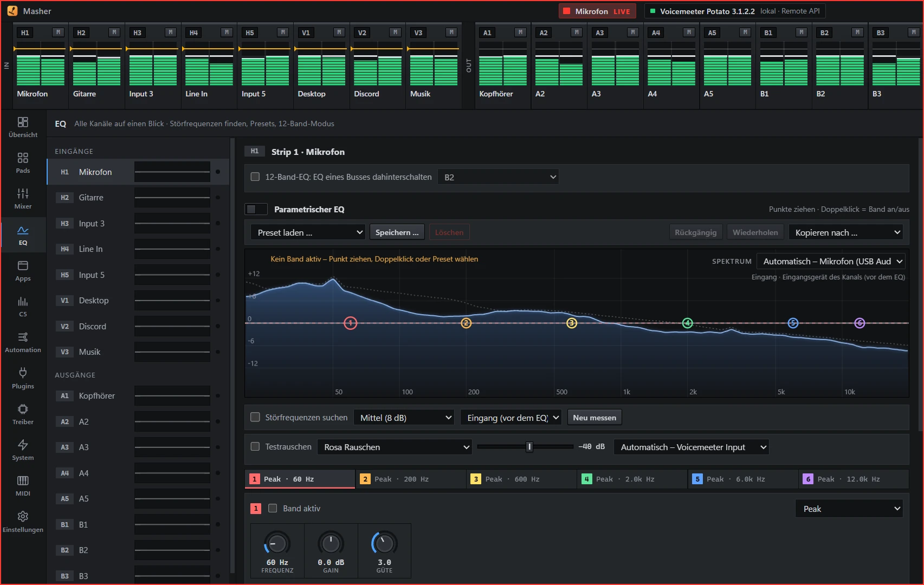This screenshot has height=585, width=924.
Task: Open the Plugins sidebar page
Action: pyautogui.click(x=23, y=379)
